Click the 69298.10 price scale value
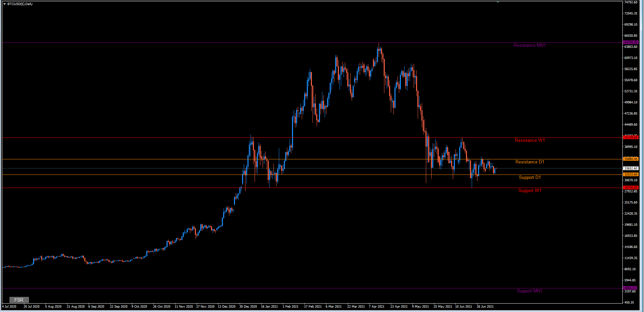 [x=631, y=25]
